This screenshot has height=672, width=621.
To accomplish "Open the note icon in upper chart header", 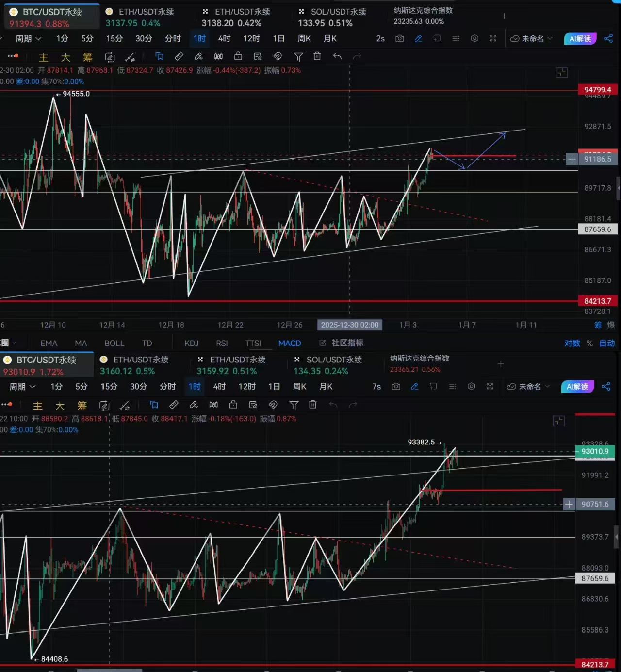I will (437, 38).
